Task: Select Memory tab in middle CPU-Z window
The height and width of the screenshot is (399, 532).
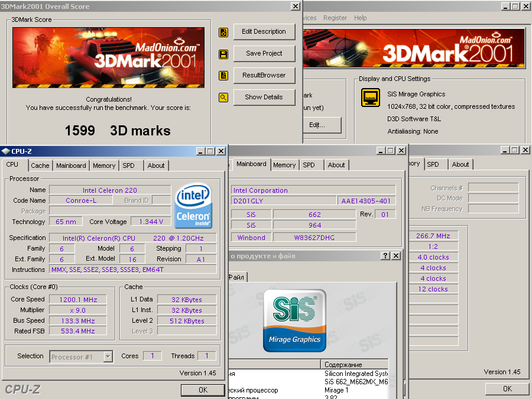Action: coord(284,165)
